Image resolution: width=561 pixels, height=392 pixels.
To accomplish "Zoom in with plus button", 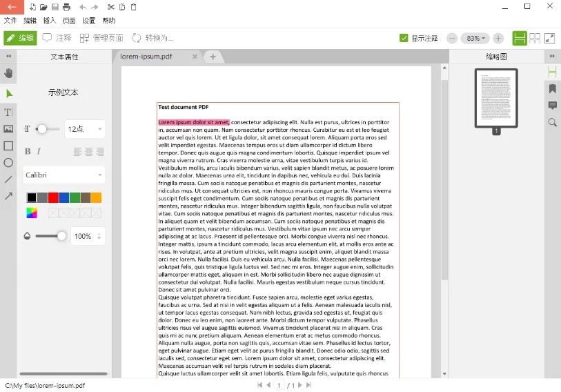I will pyautogui.click(x=498, y=38).
